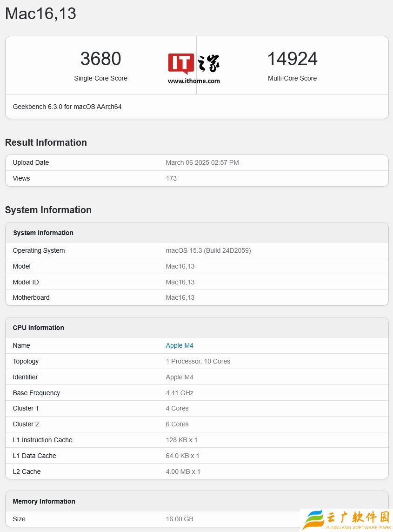Select the L1 Instruction Cache label
This screenshot has width=393, height=532.
click(x=43, y=440)
